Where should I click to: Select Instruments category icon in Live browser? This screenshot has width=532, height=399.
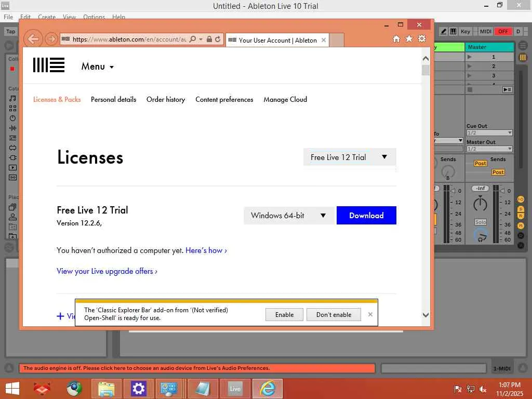[x=12, y=118]
